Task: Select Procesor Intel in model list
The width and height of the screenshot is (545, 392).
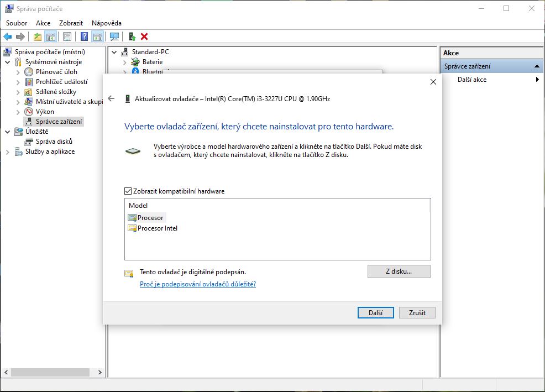Action: click(157, 228)
